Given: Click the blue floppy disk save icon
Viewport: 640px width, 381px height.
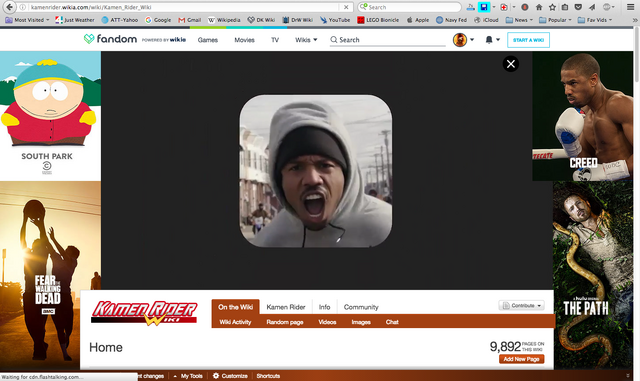Looking at the screenshot, I should 484,7.
